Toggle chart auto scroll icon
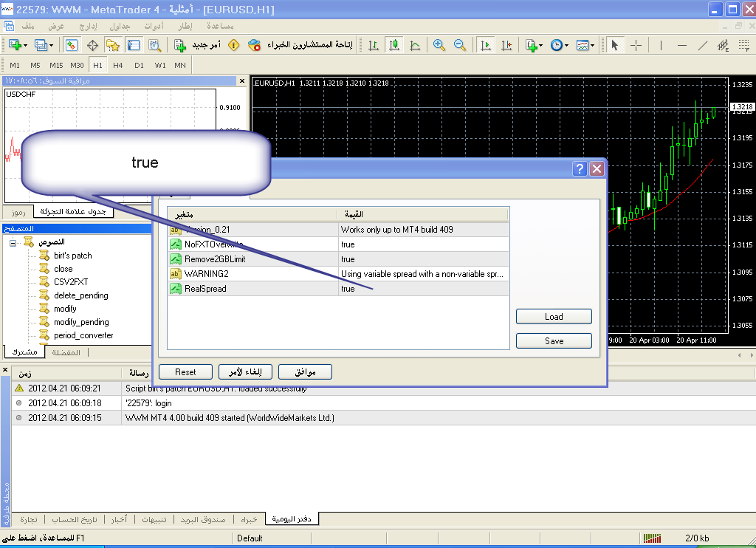 (x=486, y=45)
